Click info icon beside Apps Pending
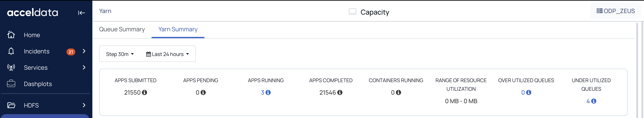 click(203, 92)
